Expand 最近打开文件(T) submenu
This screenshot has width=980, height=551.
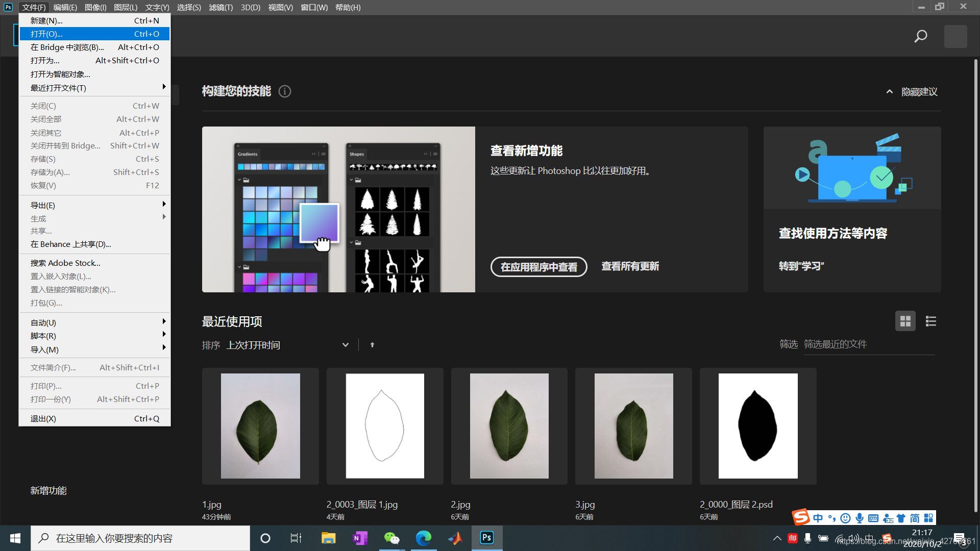pos(94,88)
